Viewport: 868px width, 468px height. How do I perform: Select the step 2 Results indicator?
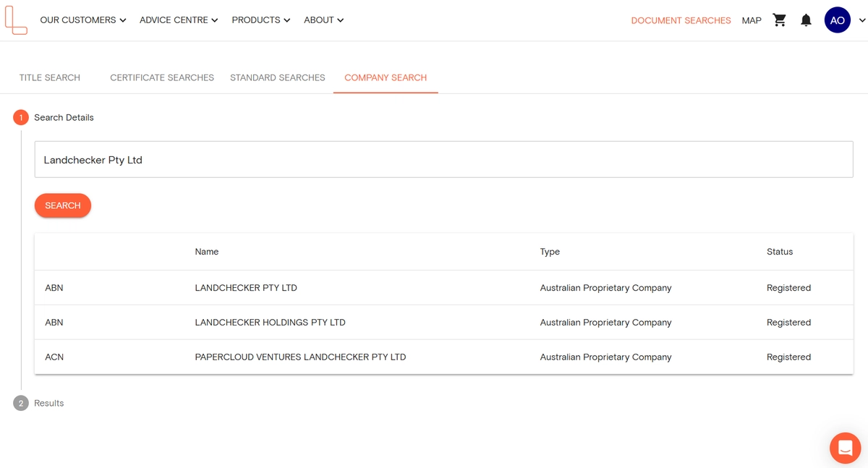coord(20,403)
